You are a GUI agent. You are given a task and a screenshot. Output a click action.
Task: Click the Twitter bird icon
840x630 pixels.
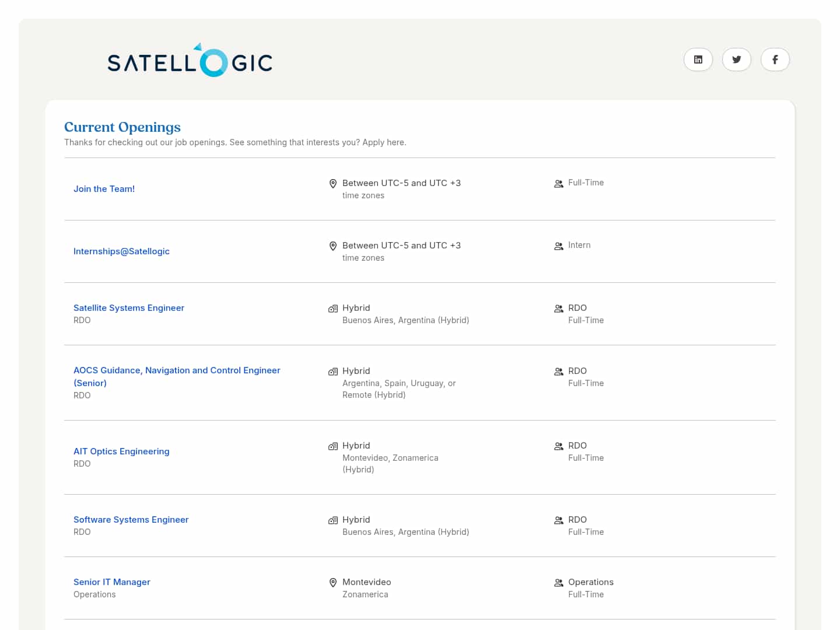pos(736,60)
